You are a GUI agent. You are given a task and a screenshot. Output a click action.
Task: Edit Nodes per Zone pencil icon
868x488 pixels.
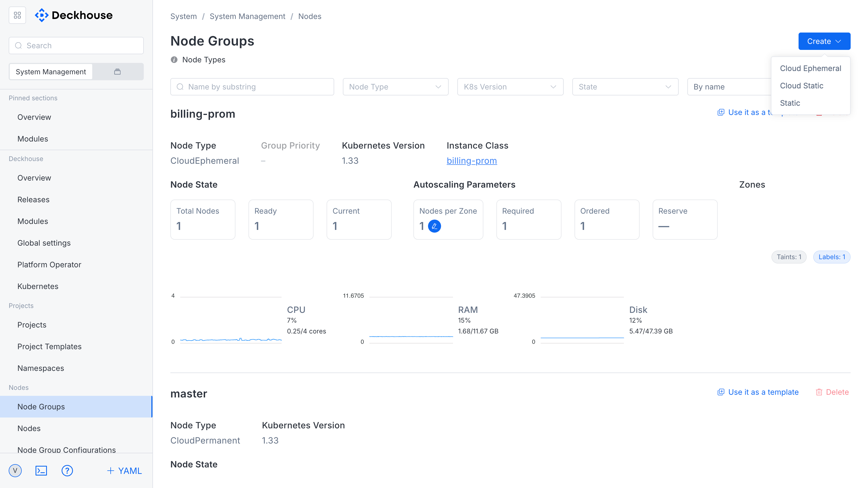click(434, 226)
